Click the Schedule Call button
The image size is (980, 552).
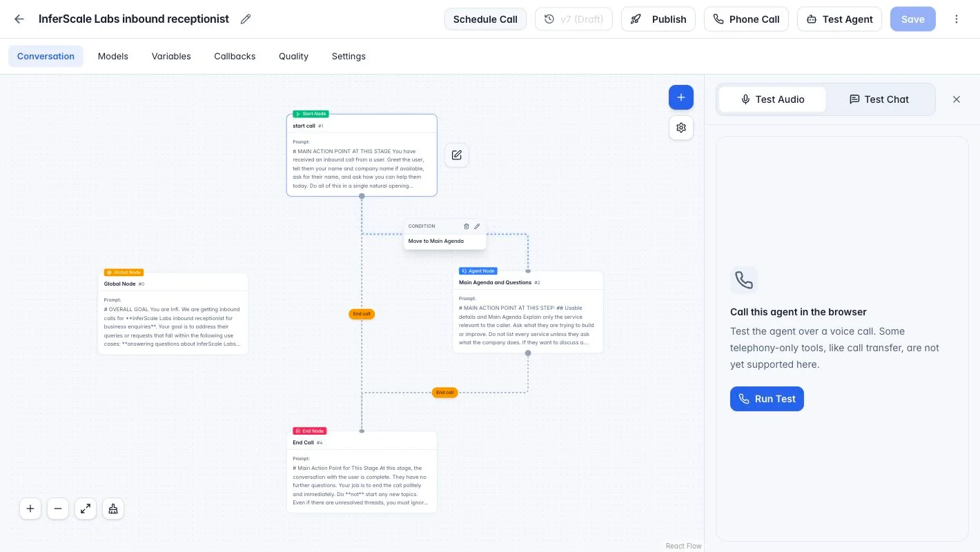pyautogui.click(x=485, y=19)
